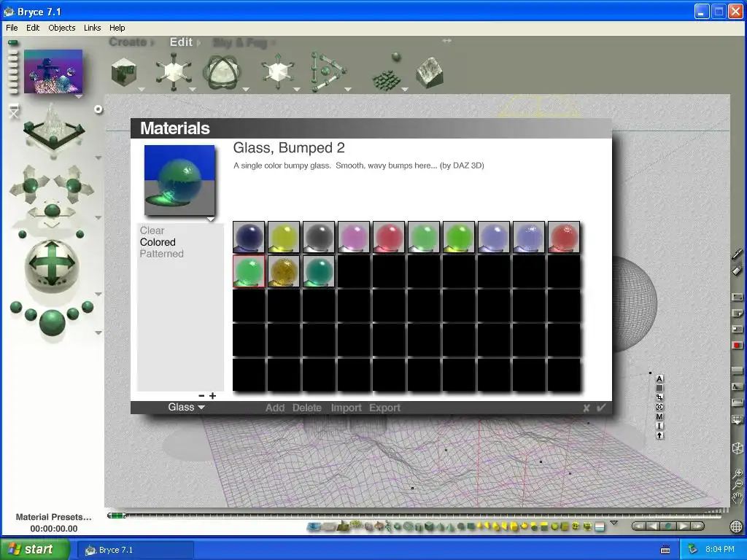Select the dark blue glass preset swatch
This screenshot has width=747, height=560.
tap(249, 237)
